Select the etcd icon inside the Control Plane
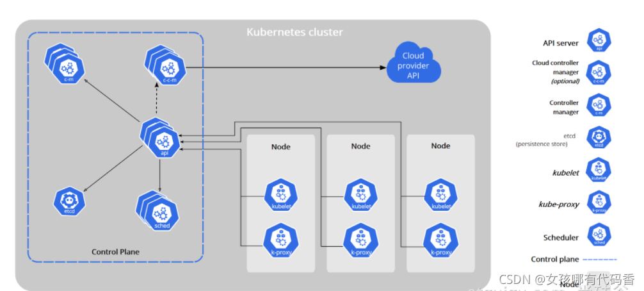Image resolution: width=644 pixels, height=291 pixels. 70,200
